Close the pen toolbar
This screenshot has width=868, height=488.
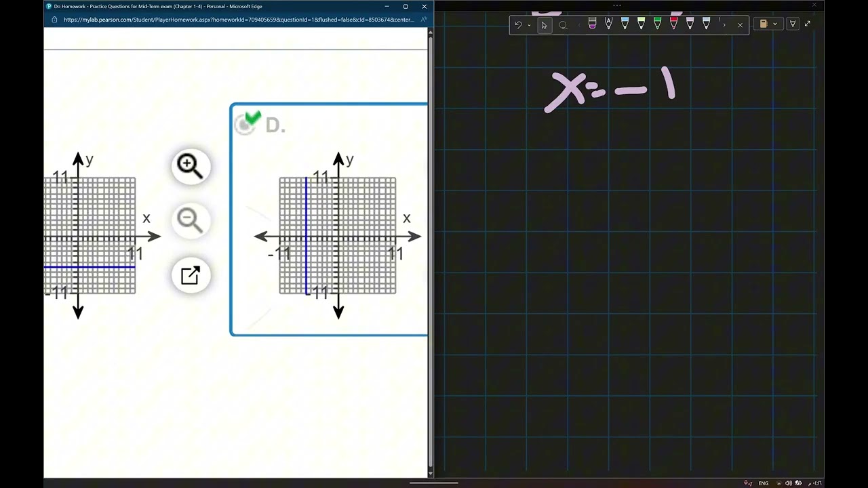(x=740, y=25)
